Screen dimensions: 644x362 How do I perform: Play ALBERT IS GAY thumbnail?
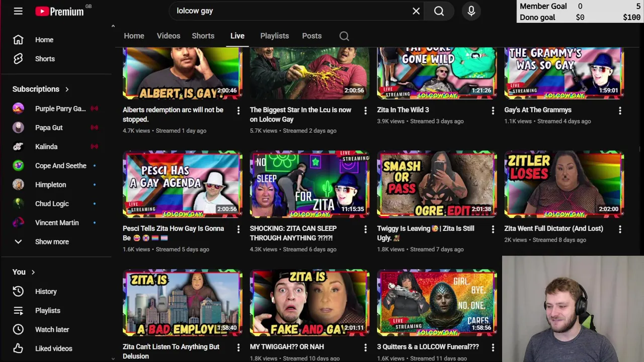[x=183, y=73]
